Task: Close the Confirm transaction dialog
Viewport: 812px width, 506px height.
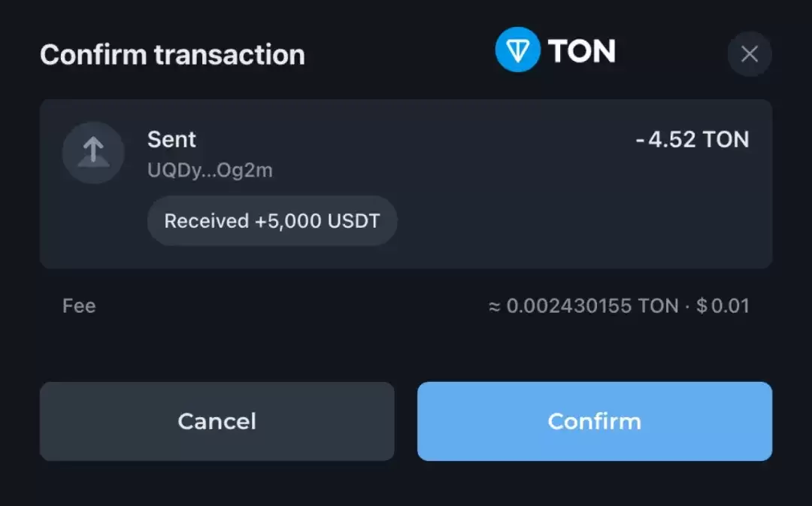Action: tap(749, 54)
